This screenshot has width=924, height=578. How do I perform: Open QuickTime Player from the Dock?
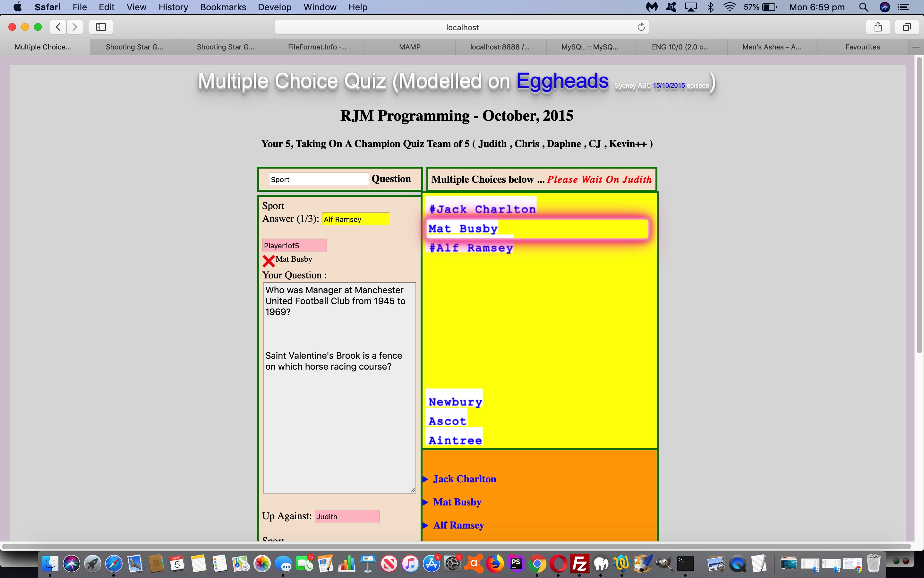[738, 563]
